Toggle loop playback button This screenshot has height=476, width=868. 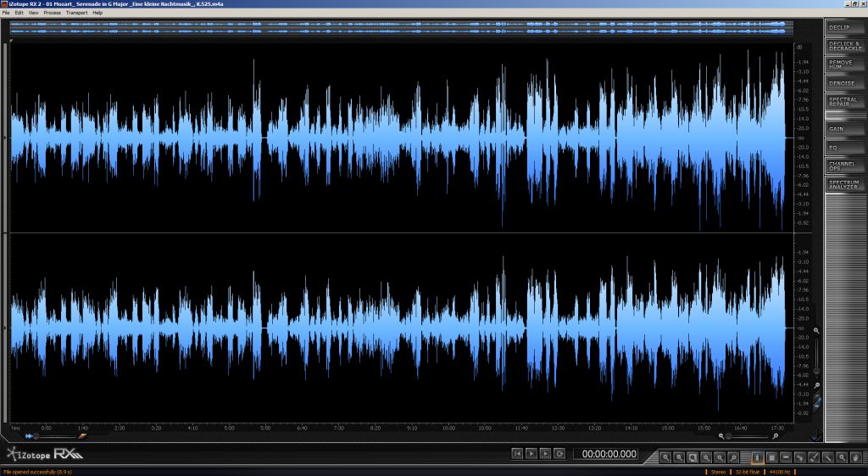[x=559, y=454]
